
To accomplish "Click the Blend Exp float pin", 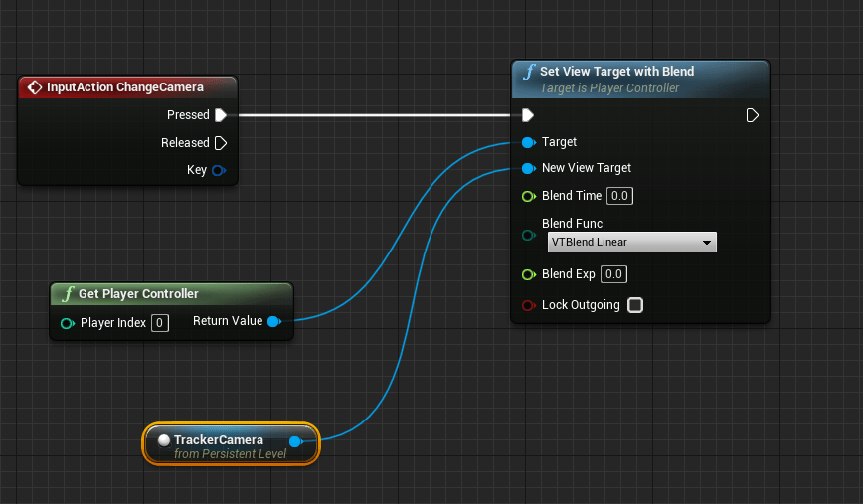I will pyautogui.click(x=528, y=274).
